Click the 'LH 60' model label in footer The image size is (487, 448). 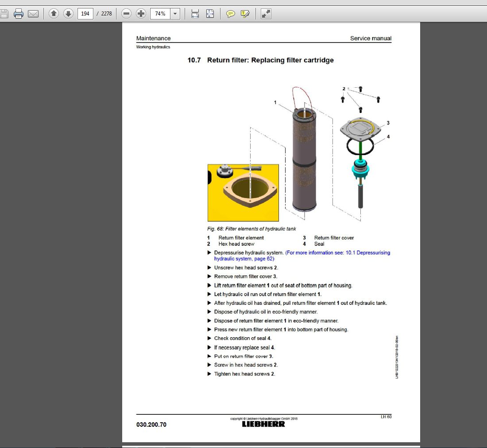pos(386,417)
